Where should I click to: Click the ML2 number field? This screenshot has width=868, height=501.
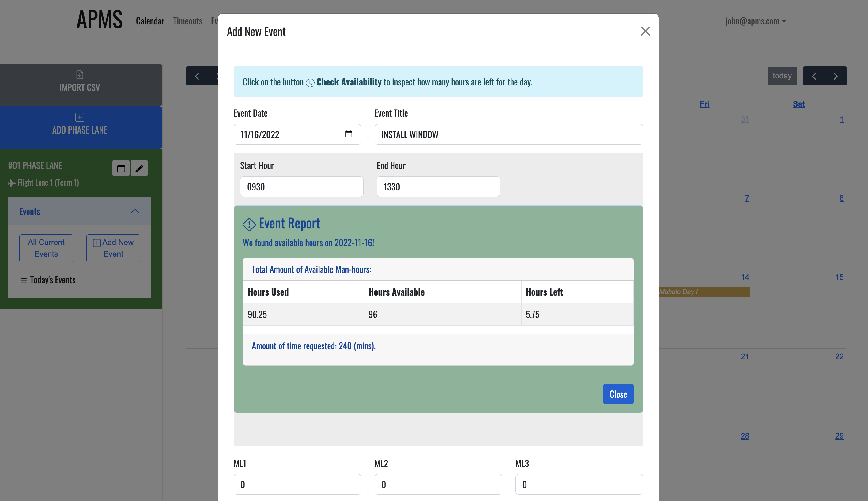pos(438,484)
